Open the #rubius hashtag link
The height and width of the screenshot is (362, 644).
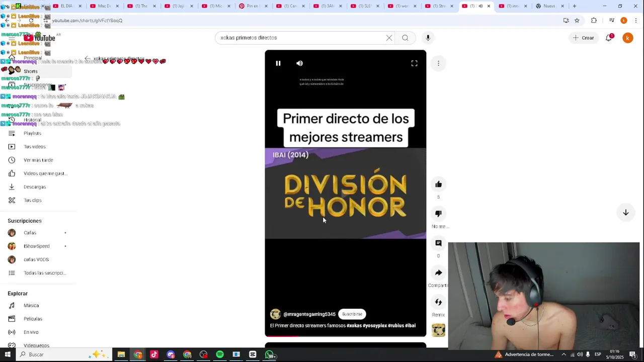click(395, 326)
